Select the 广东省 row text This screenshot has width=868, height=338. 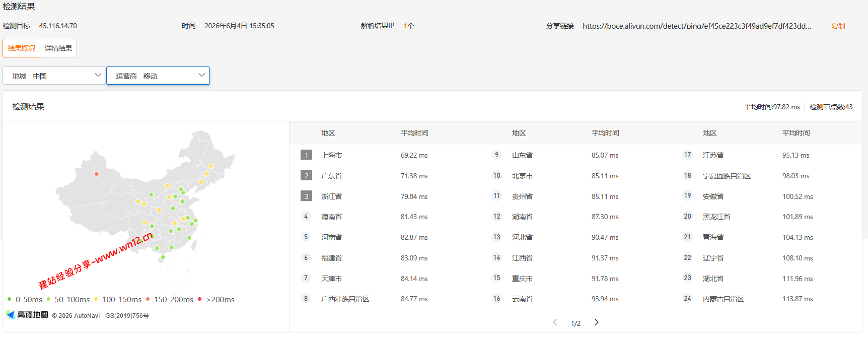[x=332, y=176]
